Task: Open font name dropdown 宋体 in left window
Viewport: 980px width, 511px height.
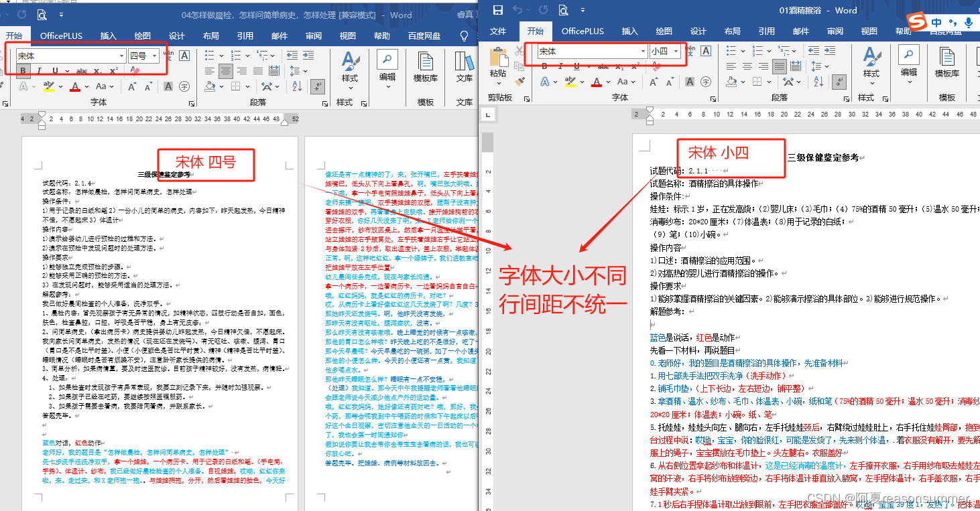Action: click(121, 56)
